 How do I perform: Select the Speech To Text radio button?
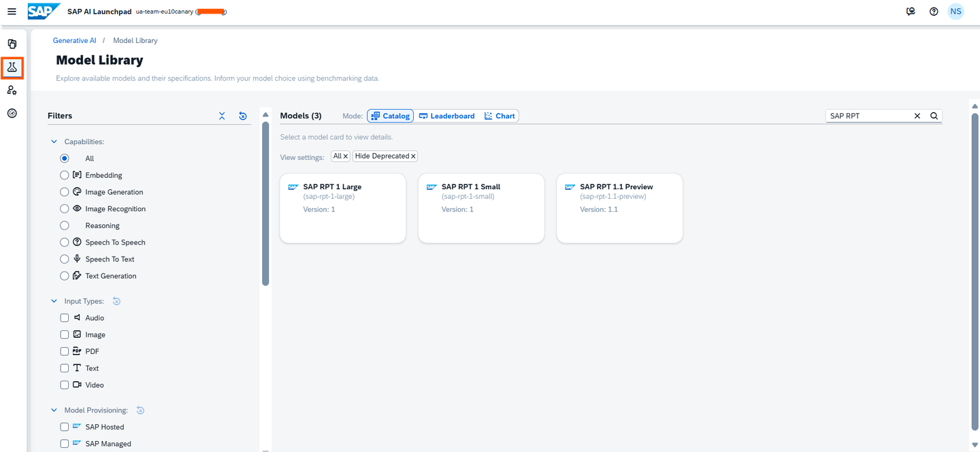tap(65, 259)
